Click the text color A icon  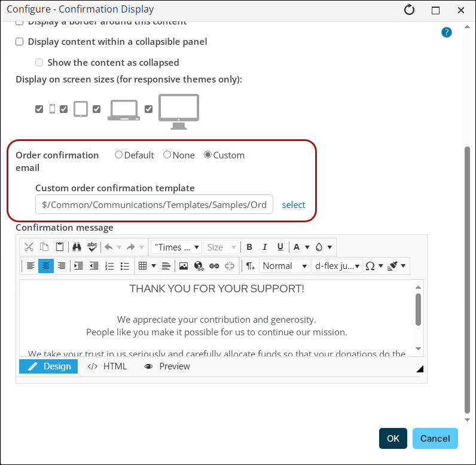coord(297,247)
